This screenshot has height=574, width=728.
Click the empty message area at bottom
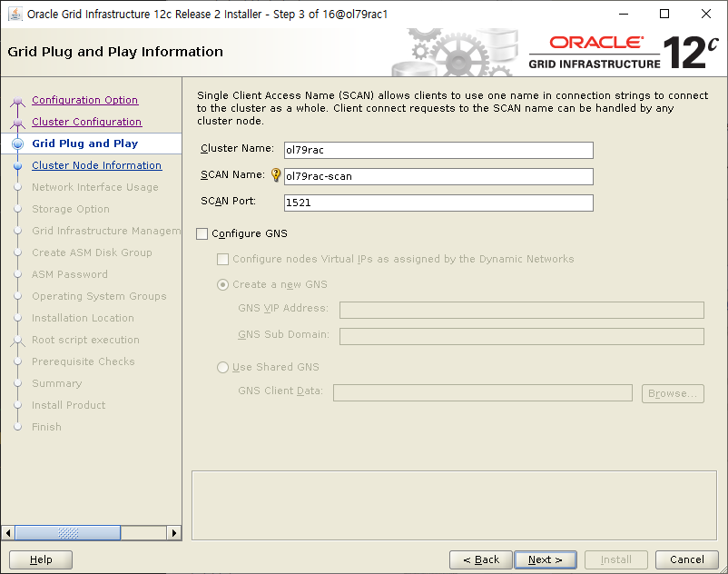(x=454, y=506)
